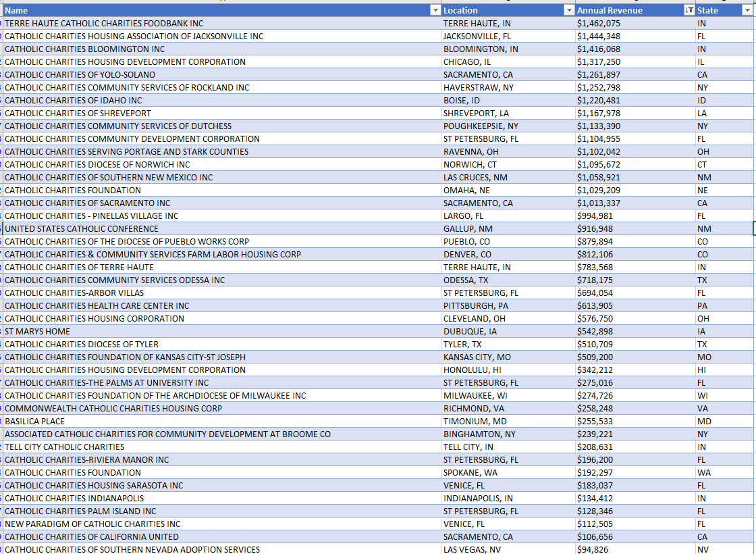Select cell CATHOLIC CHARITIES OF IDAHO INC
756x554 pixels.
point(222,101)
